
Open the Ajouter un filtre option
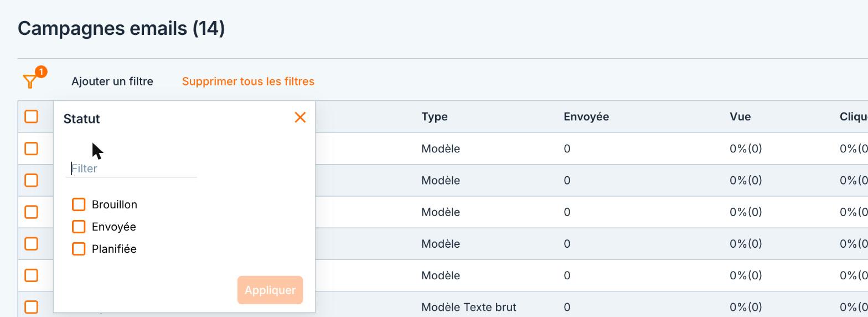point(112,81)
